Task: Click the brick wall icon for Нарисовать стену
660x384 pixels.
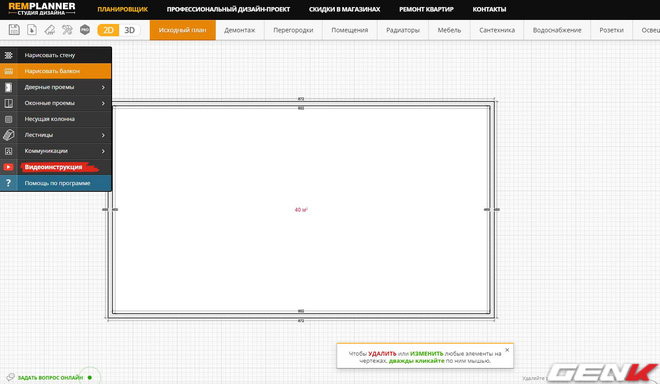Action: click(x=8, y=55)
